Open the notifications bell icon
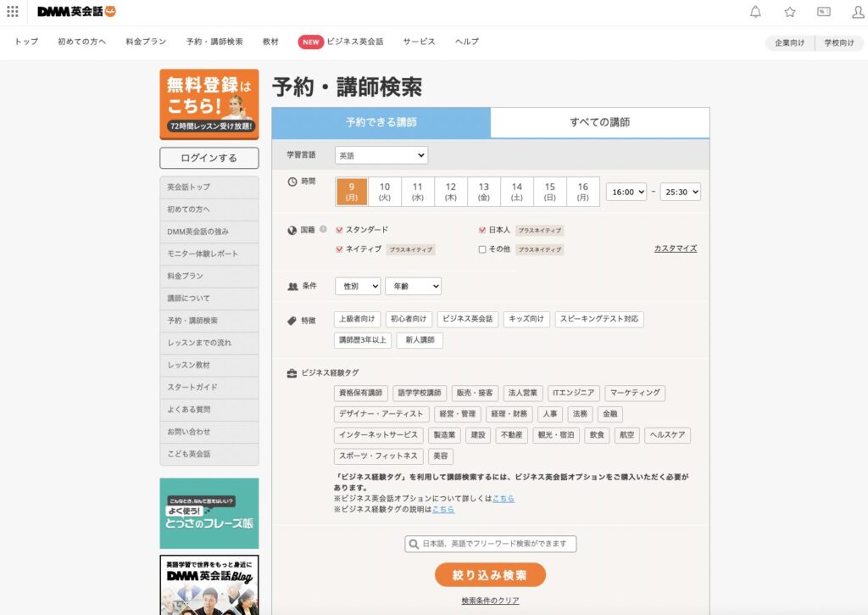868x615 pixels. click(x=755, y=12)
